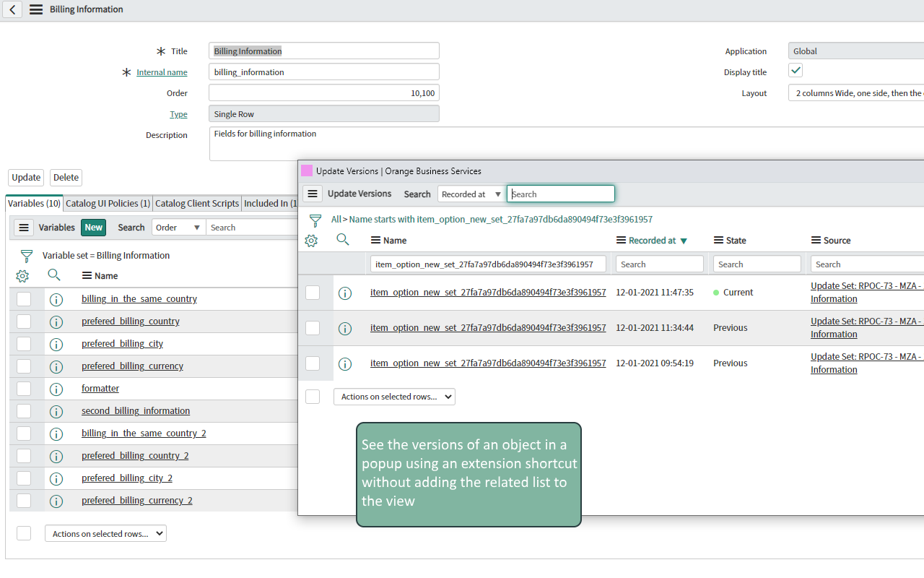Click the Update button

coord(25,177)
